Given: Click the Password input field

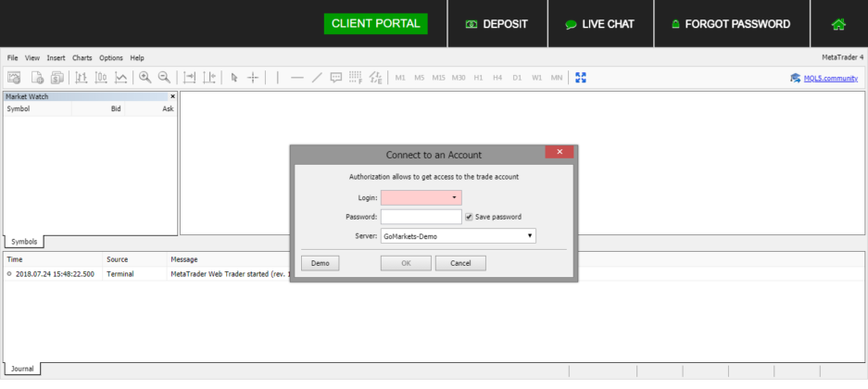Looking at the screenshot, I should (x=421, y=217).
